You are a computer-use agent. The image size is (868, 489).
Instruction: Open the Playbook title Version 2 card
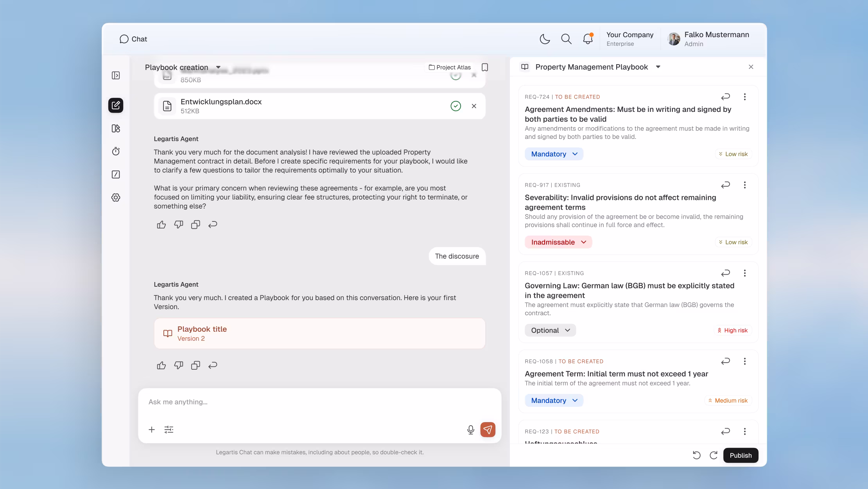coord(319,334)
